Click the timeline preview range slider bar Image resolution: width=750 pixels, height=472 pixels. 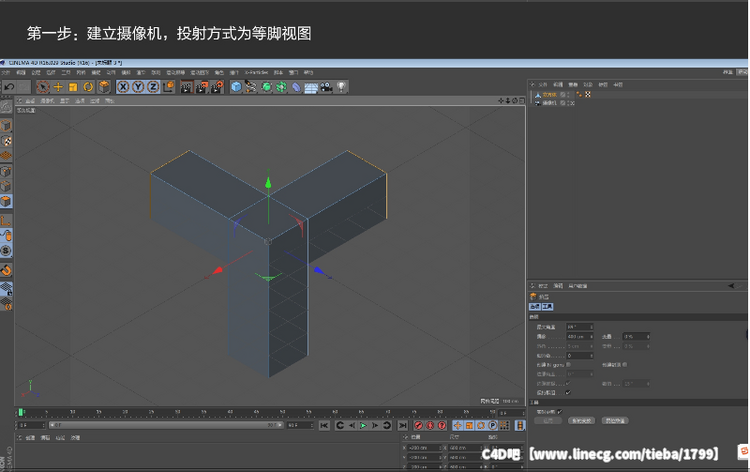click(x=165, y=425)
